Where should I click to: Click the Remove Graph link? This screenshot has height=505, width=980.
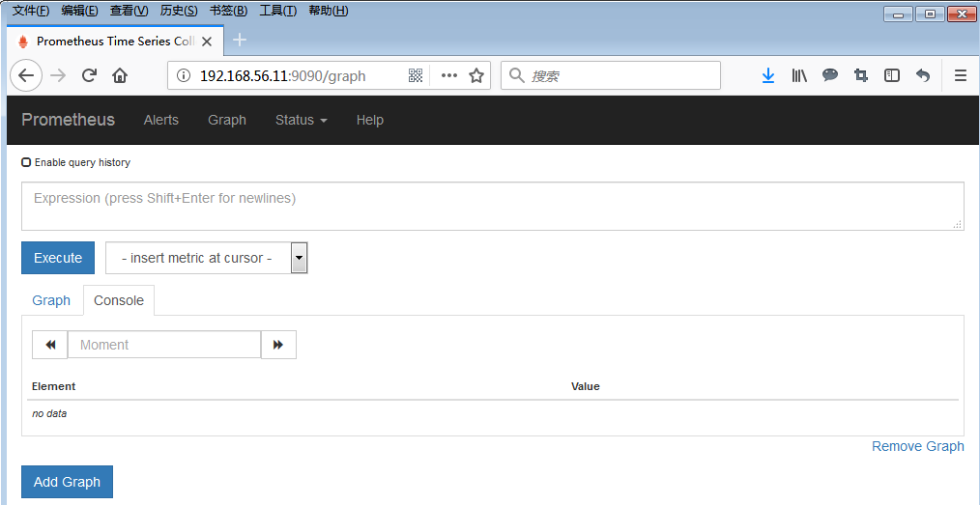918,446
